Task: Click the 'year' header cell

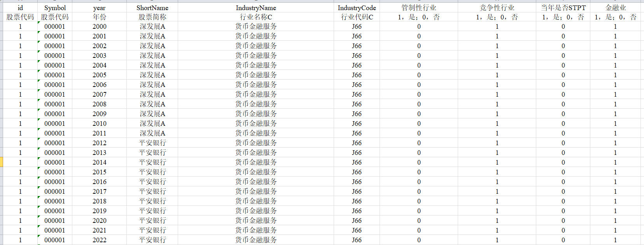Action: click(x=99, y=7)
